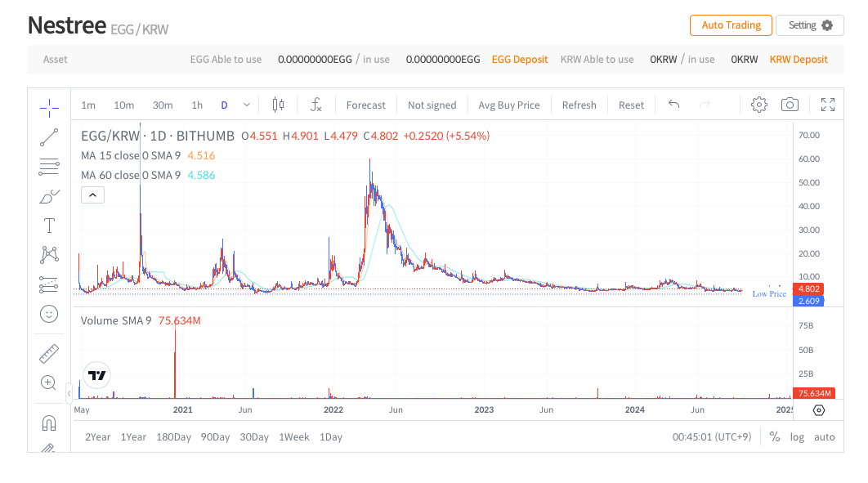The width and height of the screenshot is (868, 483).
Task: Pick the brush drawing tool
Action: (49, 196)
